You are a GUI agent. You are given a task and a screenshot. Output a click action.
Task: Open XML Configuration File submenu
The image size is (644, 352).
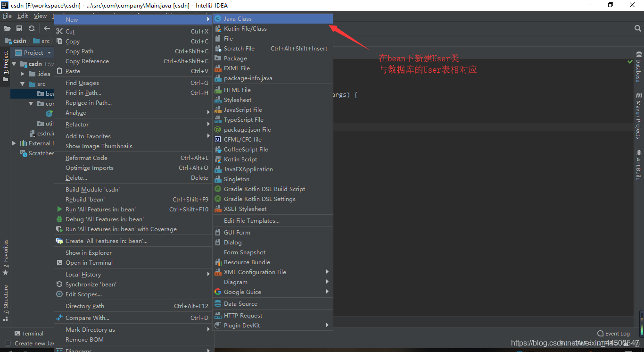pyautogui.click(x=272, y=272)
